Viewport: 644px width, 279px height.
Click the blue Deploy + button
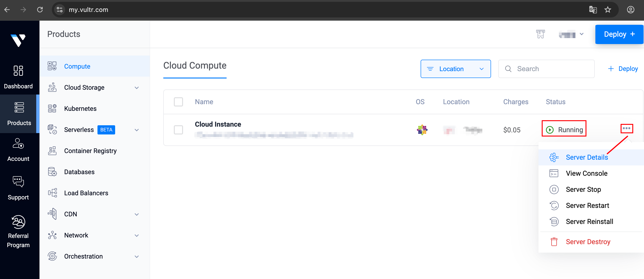pos(619,34)
